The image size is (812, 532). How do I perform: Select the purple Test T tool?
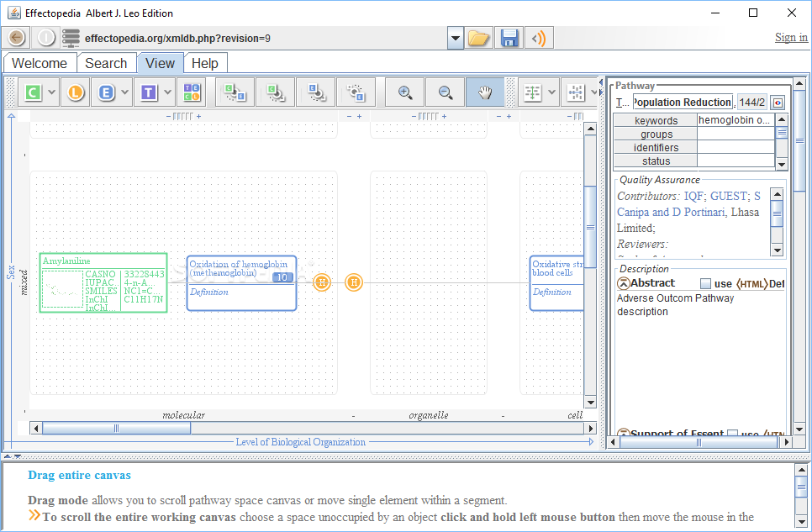149,92
